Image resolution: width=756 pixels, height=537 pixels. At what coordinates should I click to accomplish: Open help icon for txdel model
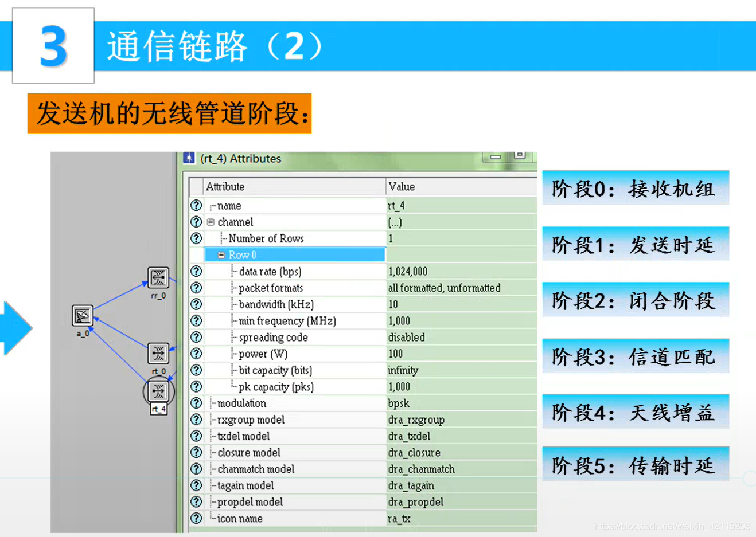[x=196, y=436]
